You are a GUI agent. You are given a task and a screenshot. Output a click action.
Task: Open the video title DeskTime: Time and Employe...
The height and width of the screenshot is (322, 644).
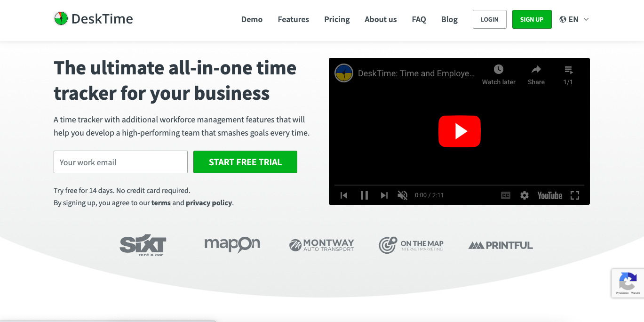click(x=416, y=73)
